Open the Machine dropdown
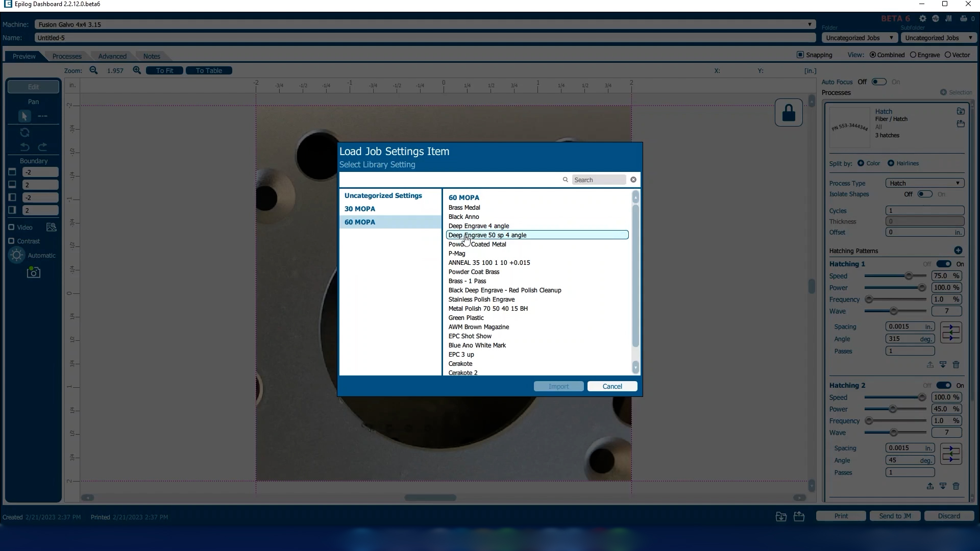The image size is (980, 551). pyautogui.click(x=425, y=24)
